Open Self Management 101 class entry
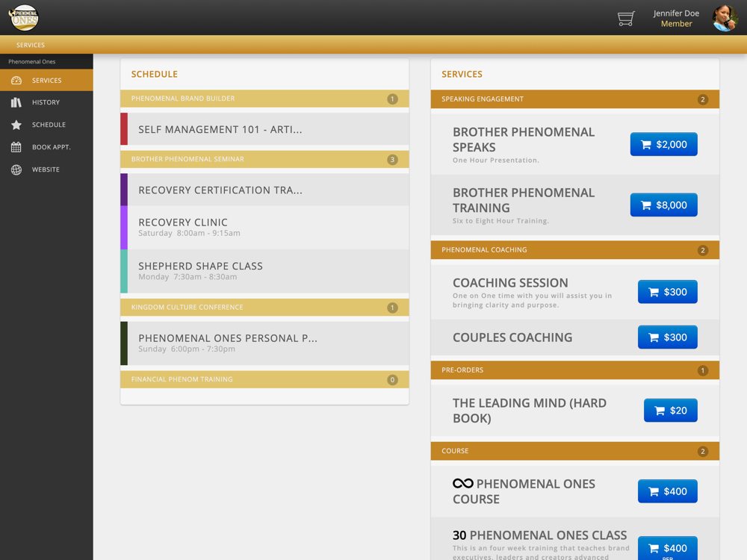The height and width of the screenshot is (560, 747). tap(264, 129)
